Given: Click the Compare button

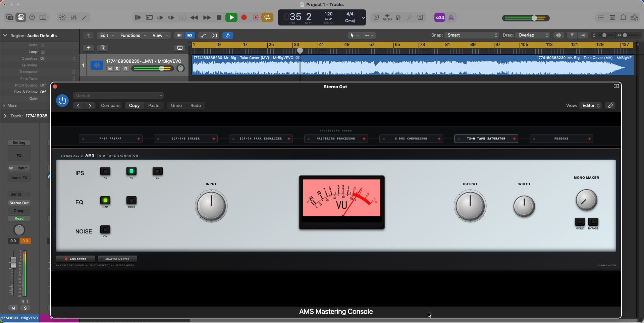Looking at the screenshot, I should 110,106.
